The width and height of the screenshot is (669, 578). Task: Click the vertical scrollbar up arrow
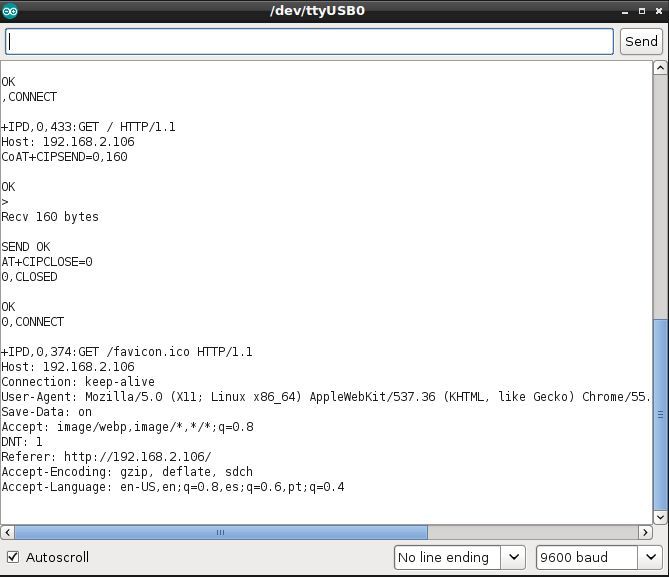click(x=660, y=68)
